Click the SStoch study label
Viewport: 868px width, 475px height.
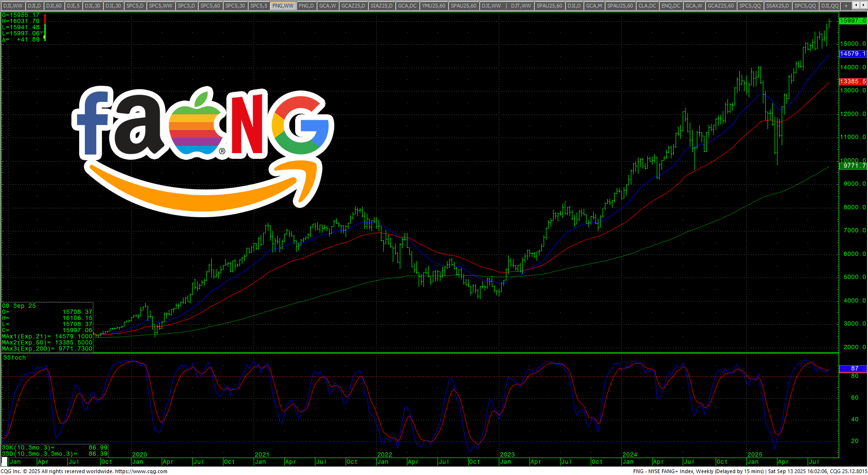pos(15,358)
